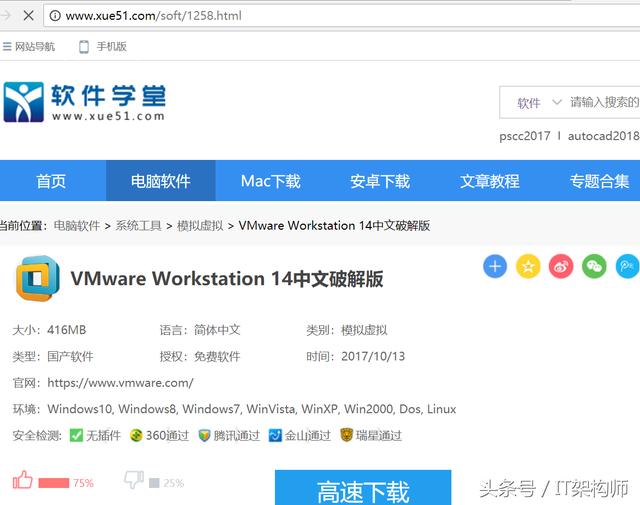640x505 pixels.
Task: Click the site info icon in address bar
Action: (55, 16)
